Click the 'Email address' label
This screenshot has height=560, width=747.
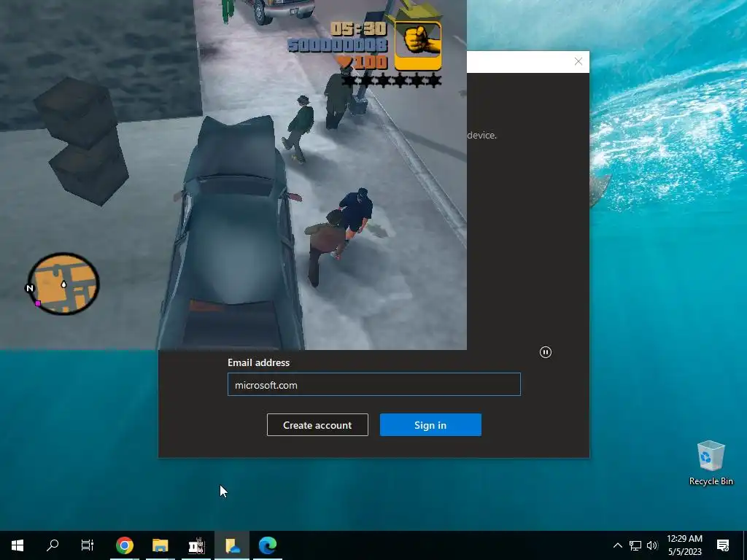pos(259,362)
